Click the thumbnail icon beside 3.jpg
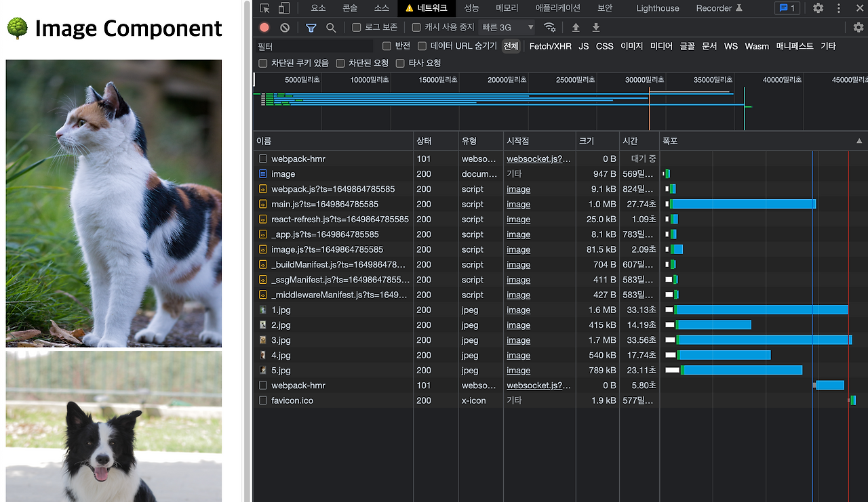Image resolution: width=868 pixels, height=502 pixels. point(263,340)
